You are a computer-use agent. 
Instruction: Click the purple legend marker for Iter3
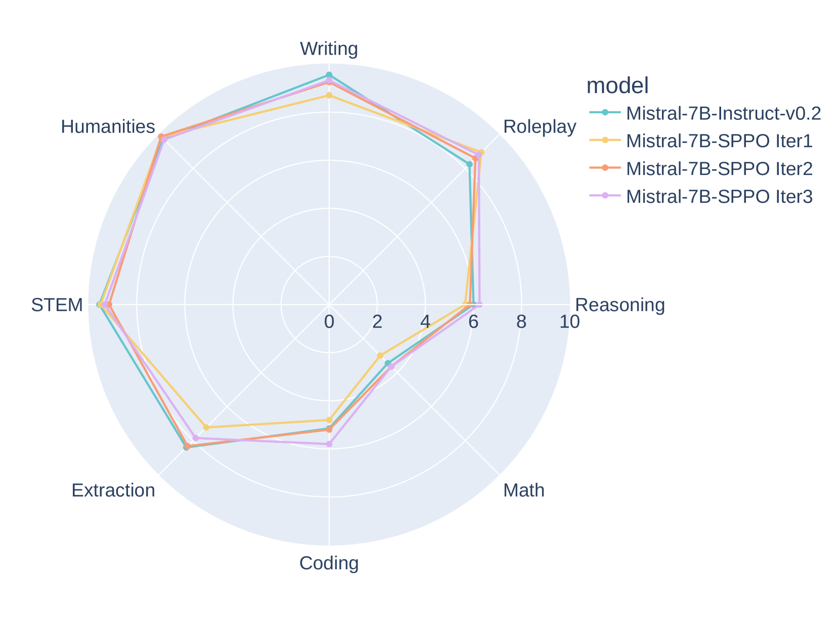605,196
